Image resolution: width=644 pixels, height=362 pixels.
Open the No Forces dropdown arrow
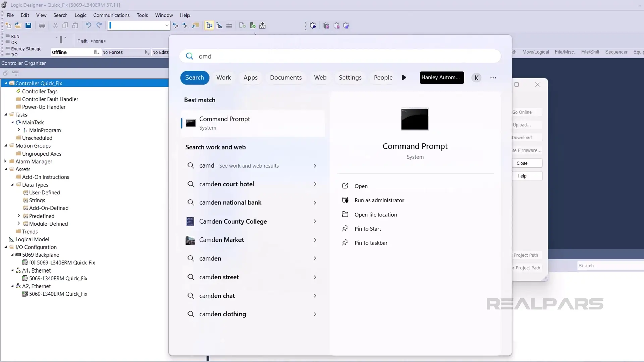pyautogui.click(x=147, y=52)
